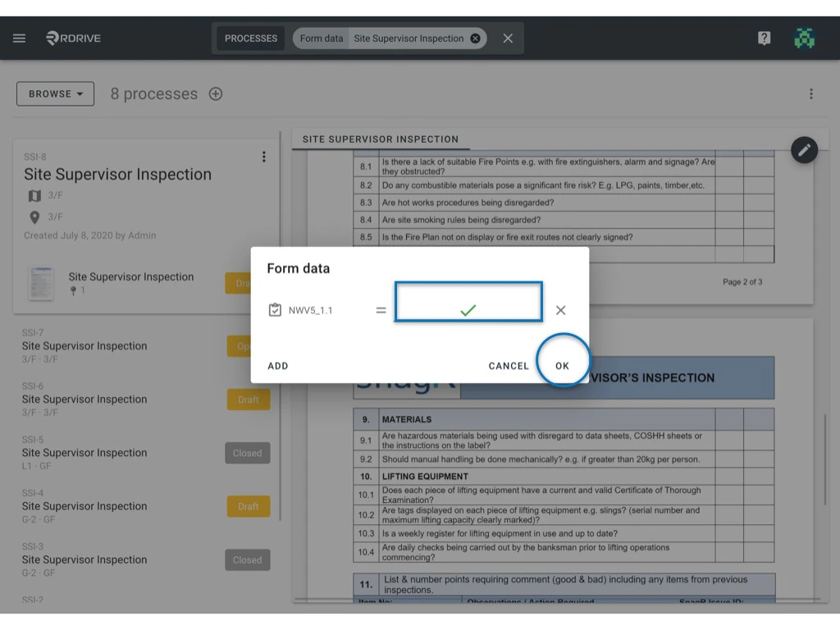Select the pencil edit icon on the document
This screenshot has height=630, width=840.
point(804,150)
